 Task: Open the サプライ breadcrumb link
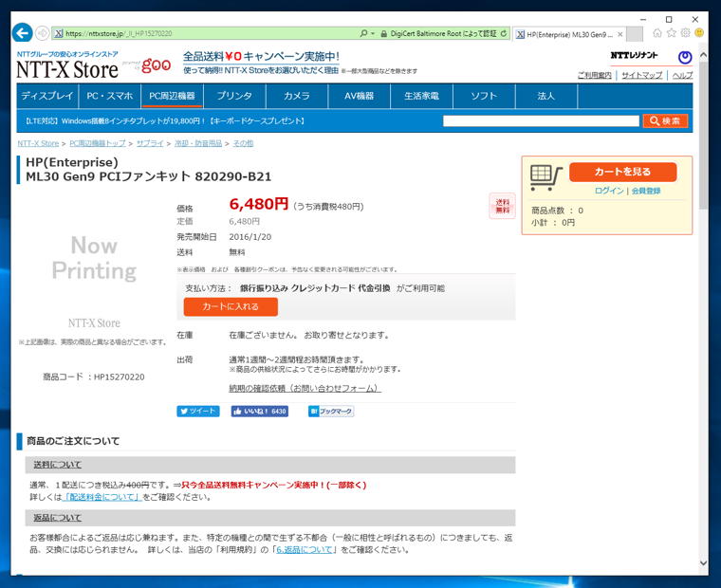(150, 143)
